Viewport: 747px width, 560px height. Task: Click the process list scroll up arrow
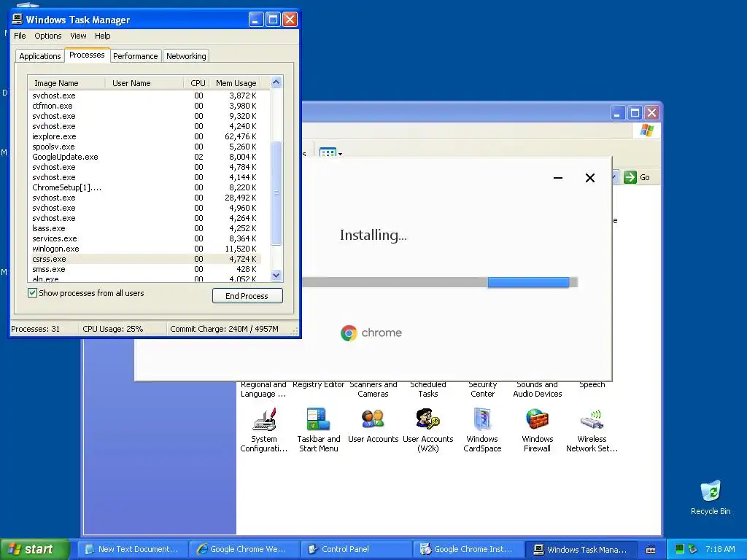276,82
